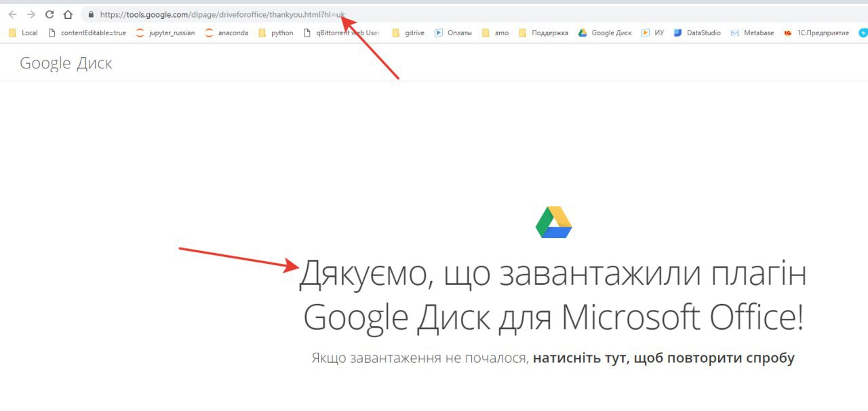The height and width of the screenshot is (411, 868).
Task: Click 'натисніть тут, щоб повторити спробу' link
Action: coord(664,358)
